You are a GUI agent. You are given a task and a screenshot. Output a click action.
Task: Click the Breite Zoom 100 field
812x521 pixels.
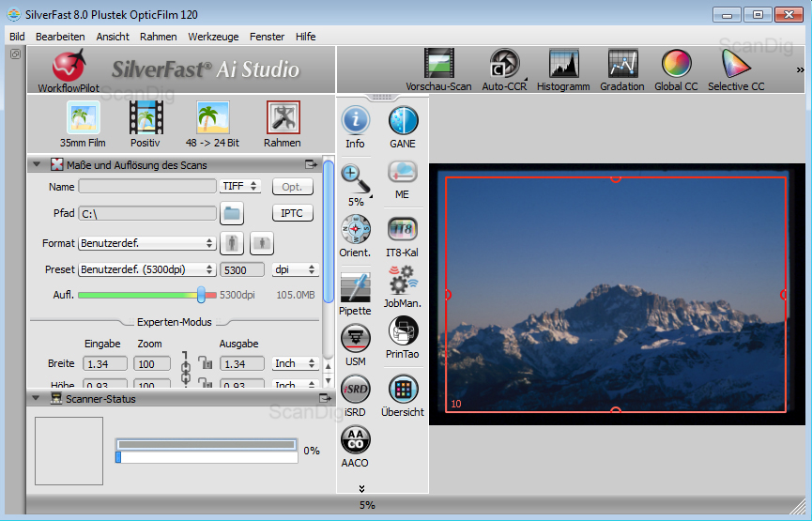(152, 363)
